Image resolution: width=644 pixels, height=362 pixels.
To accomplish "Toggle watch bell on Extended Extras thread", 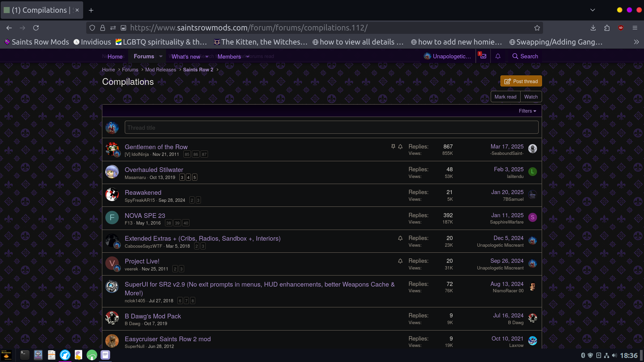I will pyautogui.click(x=400, y=238).
